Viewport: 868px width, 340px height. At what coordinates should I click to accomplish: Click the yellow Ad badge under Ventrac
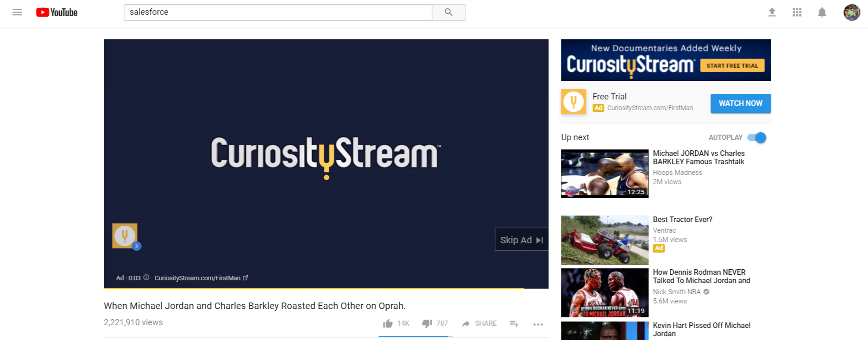click(x=659, y=248)
